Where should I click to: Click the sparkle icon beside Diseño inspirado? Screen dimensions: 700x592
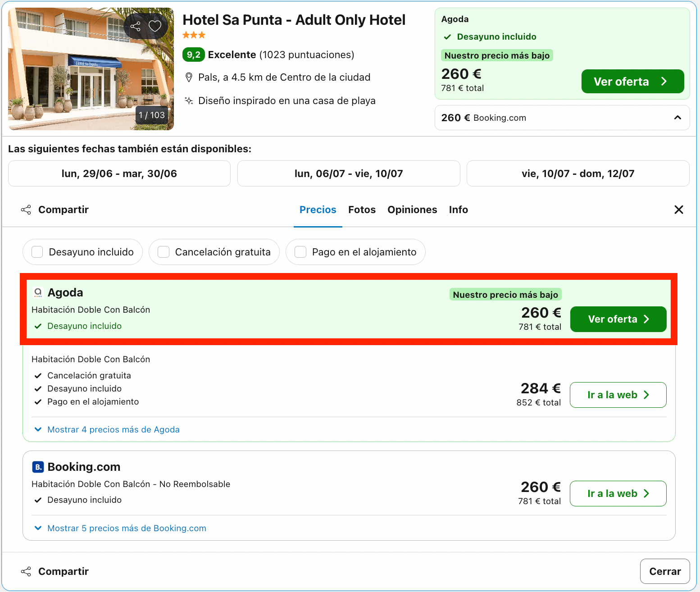[189, 101]
